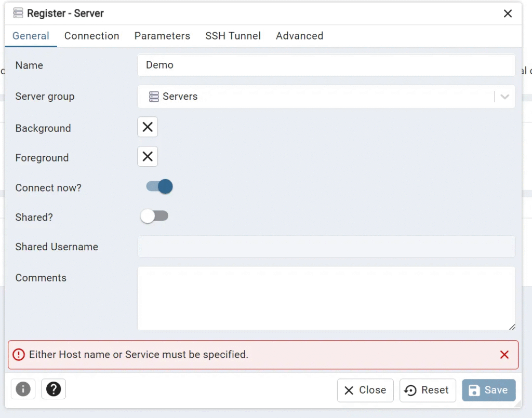The width and height of the screenshot is (532, 418).
Task: Click the server icon in dialog title
Action: pyautogui.click(x=18, y=13)
